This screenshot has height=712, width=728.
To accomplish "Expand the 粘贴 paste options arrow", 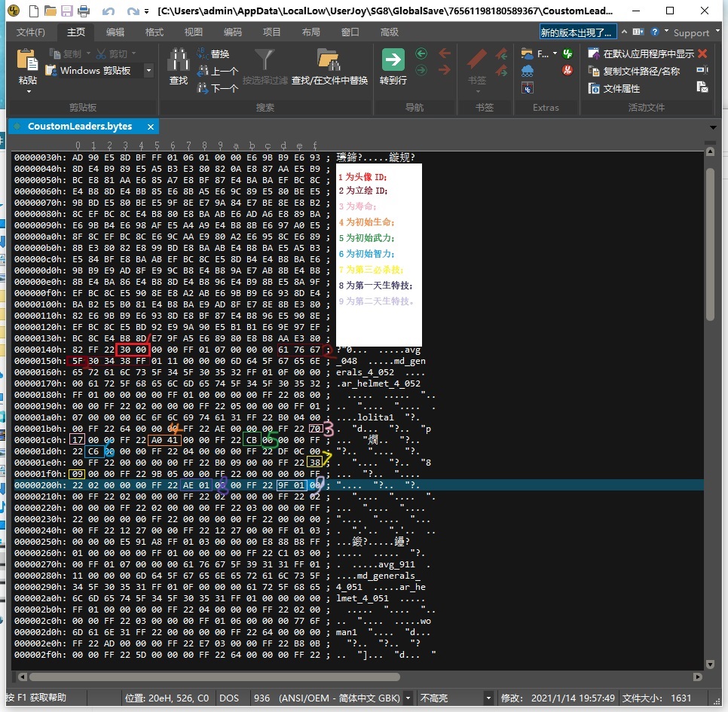I will point(29,91).
